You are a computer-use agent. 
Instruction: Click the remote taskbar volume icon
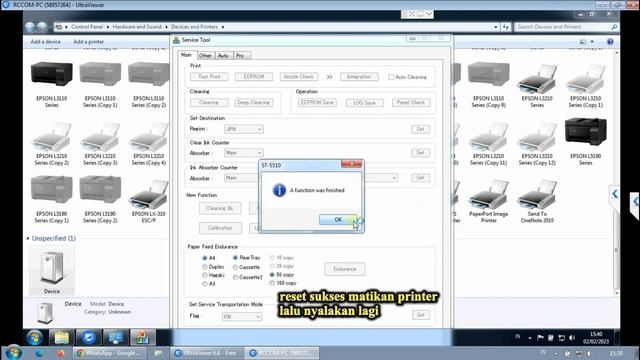point(572,338)
